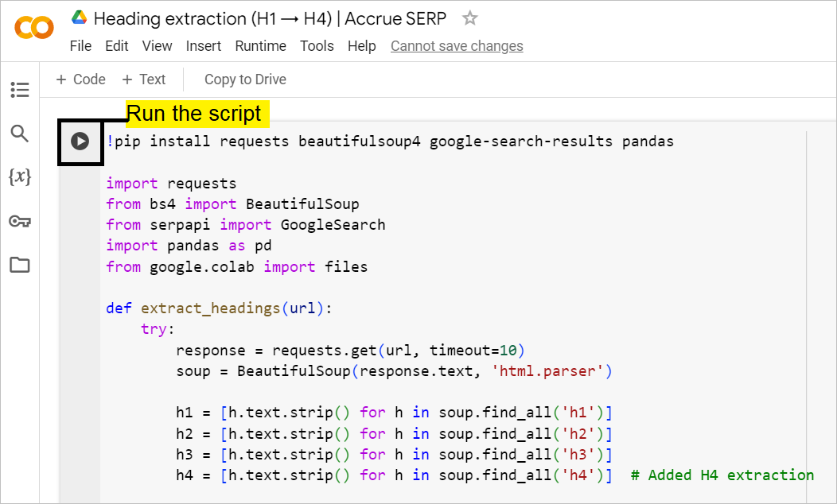The height and width of the screenshot is (504, 837).
Task: Click the notebook title Heading extraction
Action: click(x=270, y=18)
